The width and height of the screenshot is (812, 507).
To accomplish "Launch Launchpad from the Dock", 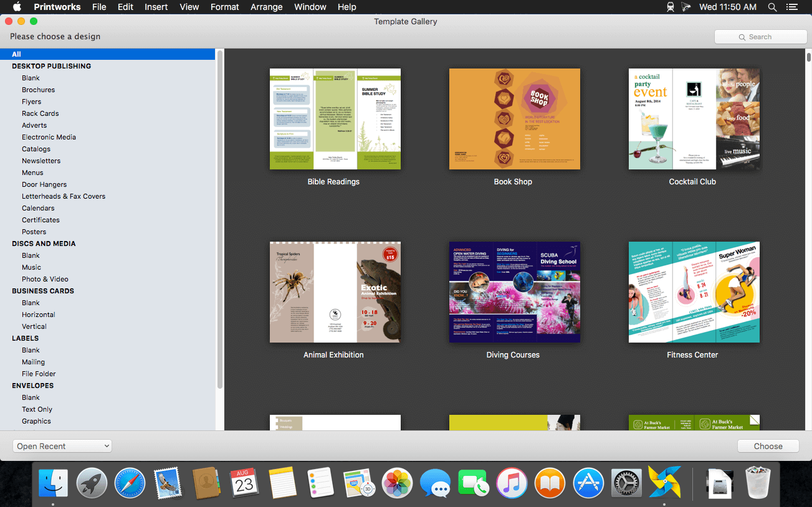I will 92,483.
